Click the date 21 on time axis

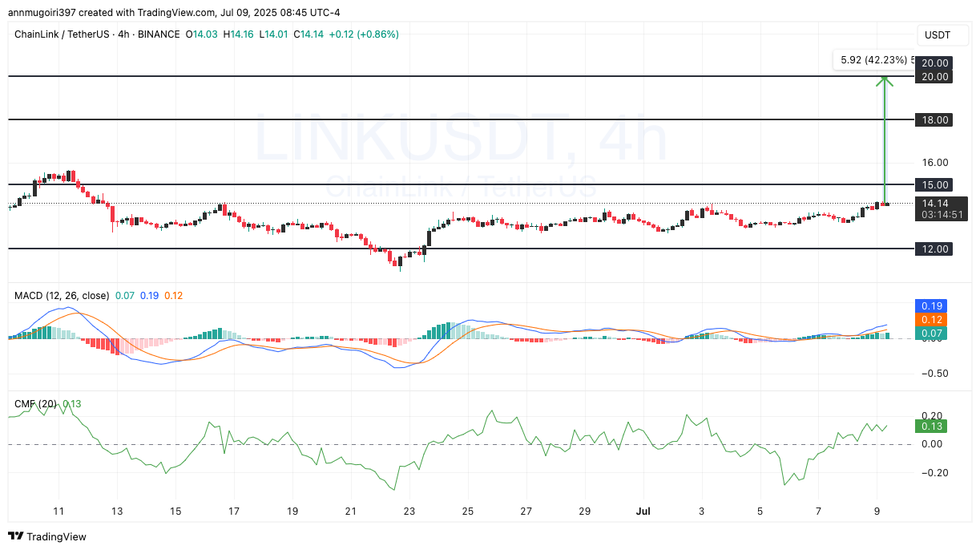pos(351,511)
